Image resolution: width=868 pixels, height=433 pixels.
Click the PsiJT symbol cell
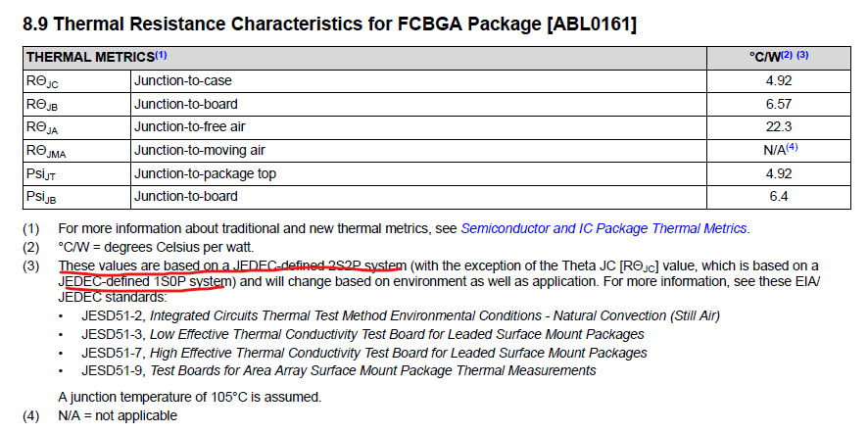coord(77,173)
